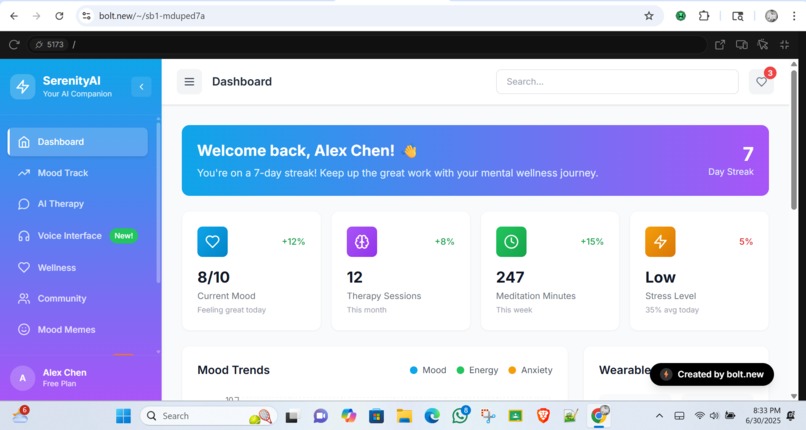
Task: Toggle the Energy legend in Mood Trends
Action: [478, 370]
